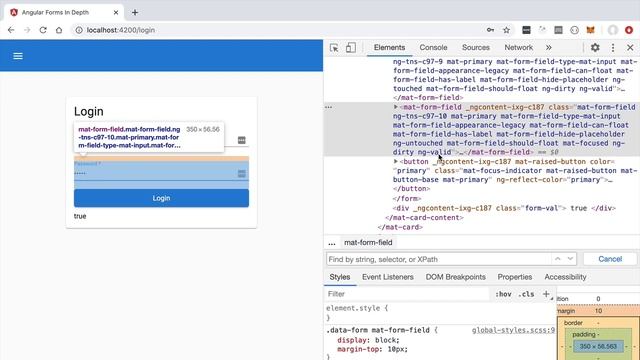Screen dimensions: 640x360
Task: Toggle the device toolbar in DevTools
Action: (x=351, y=48)
